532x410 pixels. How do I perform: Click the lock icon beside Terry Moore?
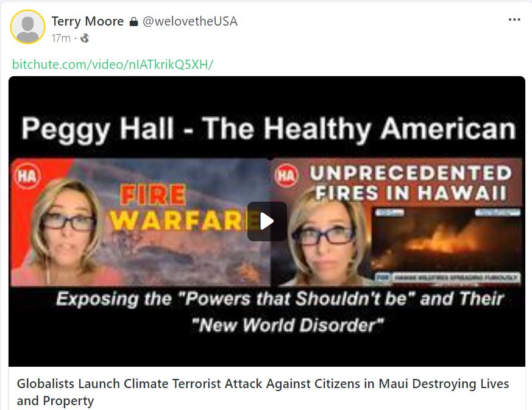(x=133, y=22)
